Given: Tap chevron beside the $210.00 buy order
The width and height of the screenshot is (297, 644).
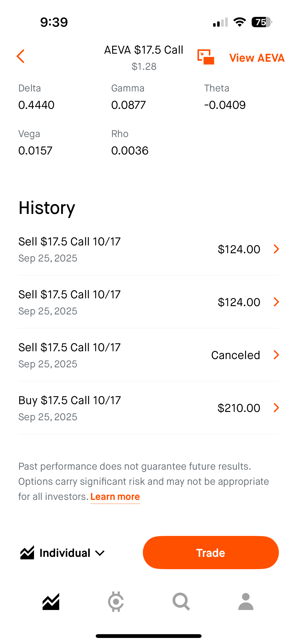Looking at the screenshot, I should 276,408.
